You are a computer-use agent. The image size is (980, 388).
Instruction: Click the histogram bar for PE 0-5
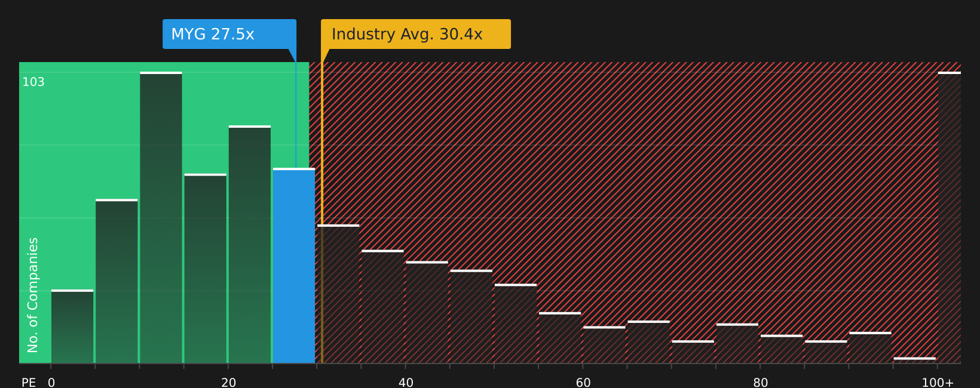point(72,327)
